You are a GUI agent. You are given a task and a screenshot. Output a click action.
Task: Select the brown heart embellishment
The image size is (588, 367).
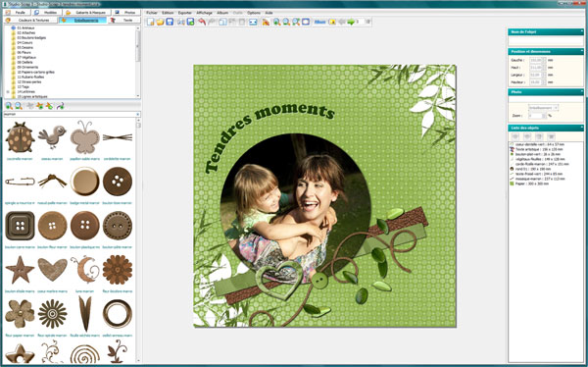pyautogui.click(x=52, y=269)
